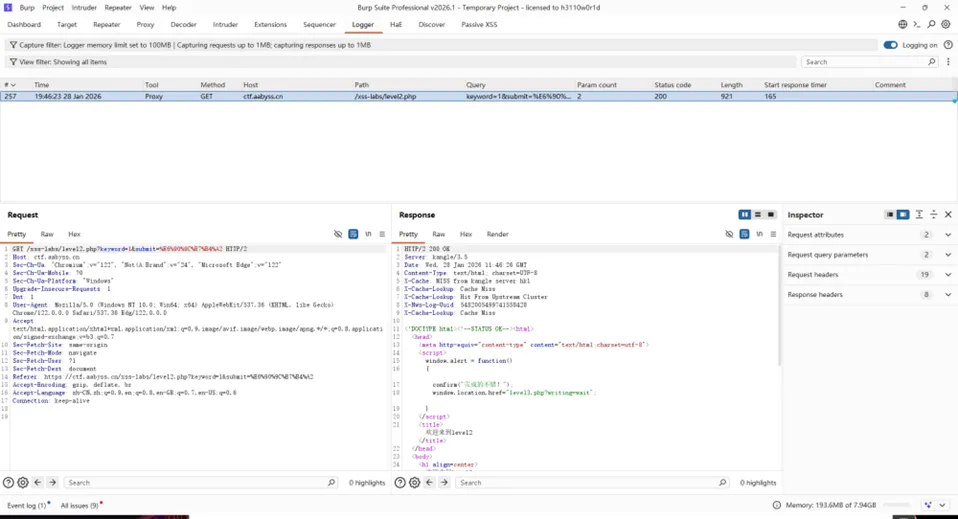
Task: Toggle hide non-printable eye icon in Request
Action: 338,234
